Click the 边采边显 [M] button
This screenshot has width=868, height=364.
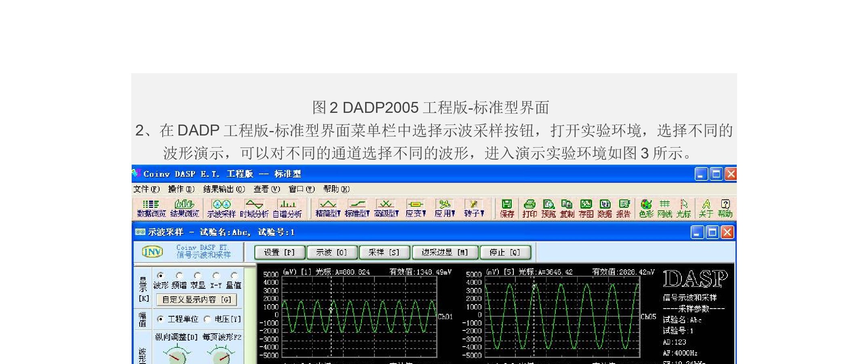(x=445, y=252)
